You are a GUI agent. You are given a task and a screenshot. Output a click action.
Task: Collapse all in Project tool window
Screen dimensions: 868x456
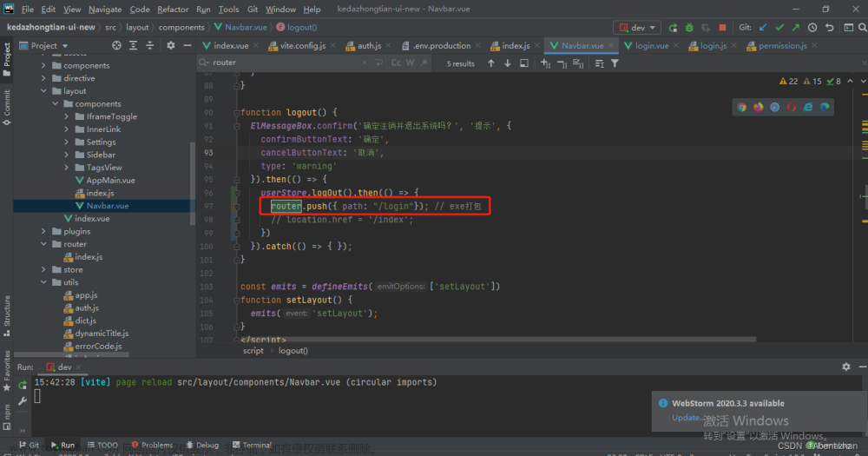click(x=150, y=45)
